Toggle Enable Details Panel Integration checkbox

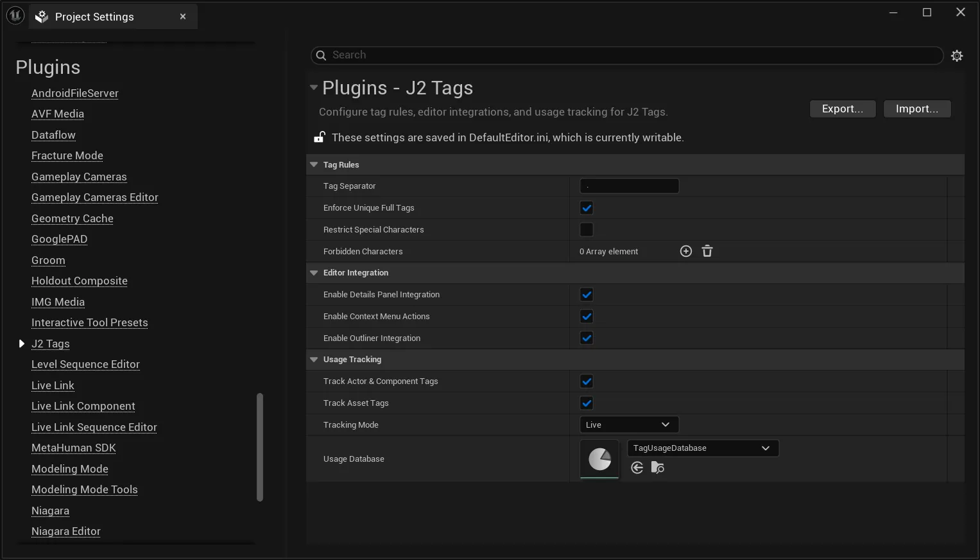tap(587, 295)
